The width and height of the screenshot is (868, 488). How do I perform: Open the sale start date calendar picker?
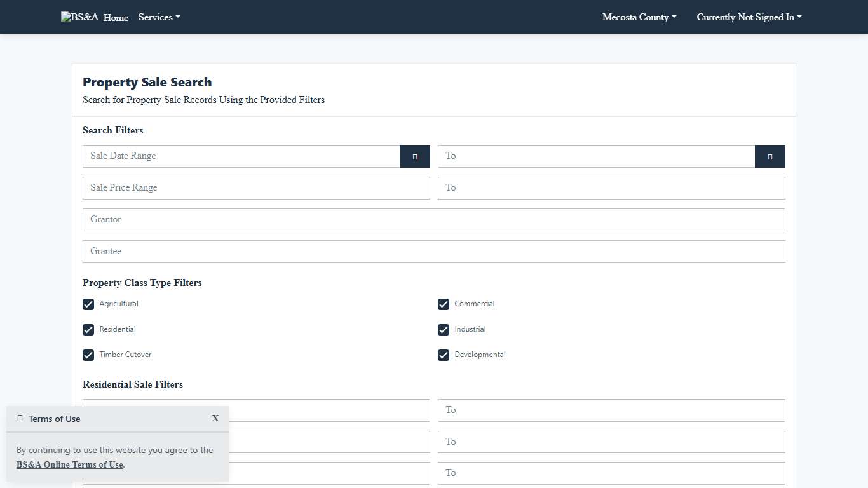[x=414, y=156]
